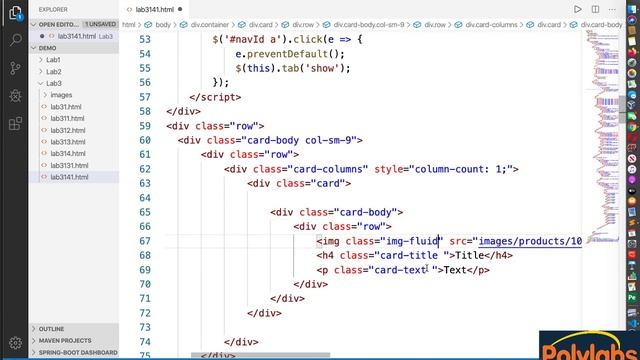Expand the images folder
This screenshot has height=360, width=640.
click(x=45, y=95)
